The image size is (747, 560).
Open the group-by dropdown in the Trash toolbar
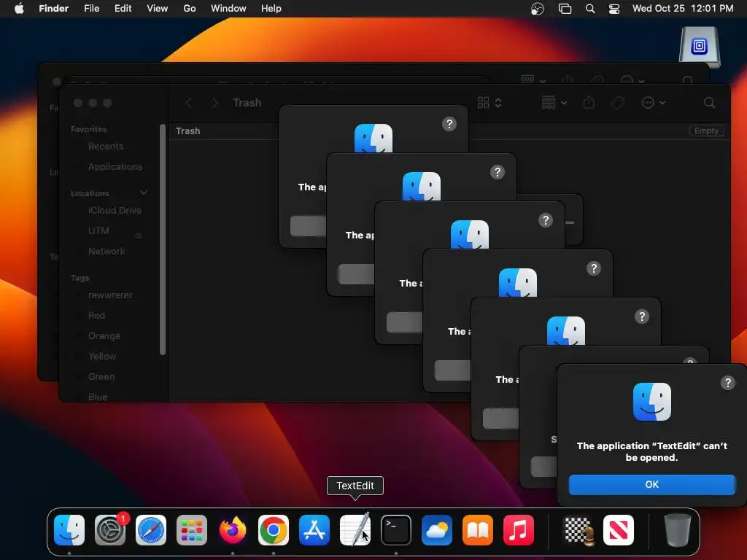pyautogui.click(x=554, y=103)
